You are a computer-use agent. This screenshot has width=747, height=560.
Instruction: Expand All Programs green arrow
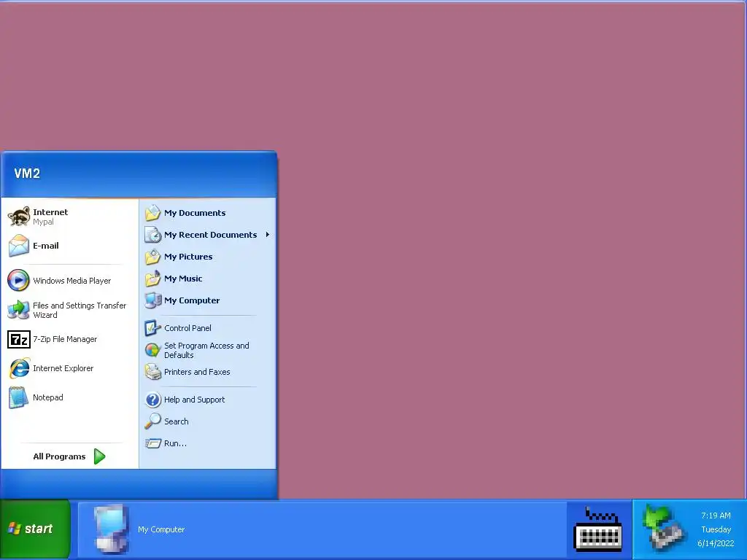pyautogui.click(x=99, y=456)
